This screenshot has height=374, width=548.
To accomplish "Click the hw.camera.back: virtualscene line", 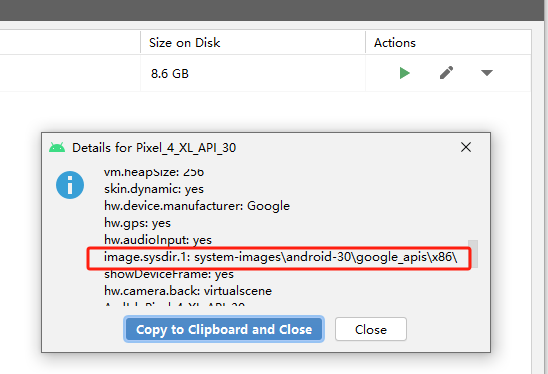I will (x=188, y=291).
